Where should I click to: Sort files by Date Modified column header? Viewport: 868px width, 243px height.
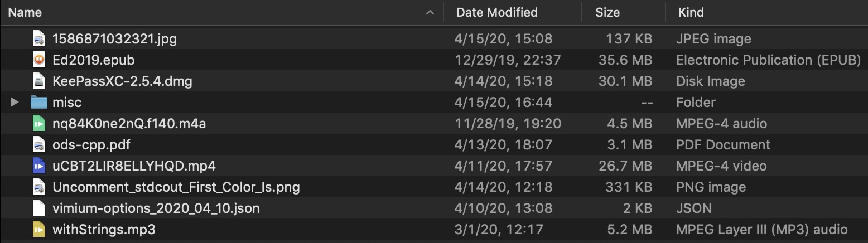click(x=496, y=12)
